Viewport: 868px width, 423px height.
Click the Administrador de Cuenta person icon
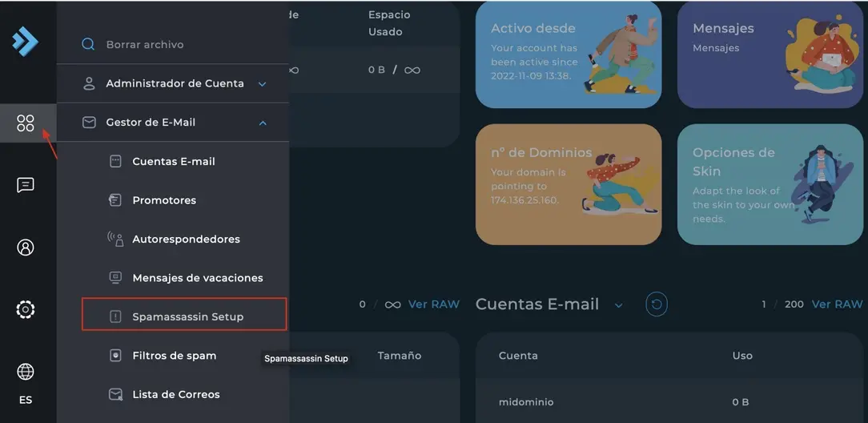pyautogui.click(x=89, y=83)
